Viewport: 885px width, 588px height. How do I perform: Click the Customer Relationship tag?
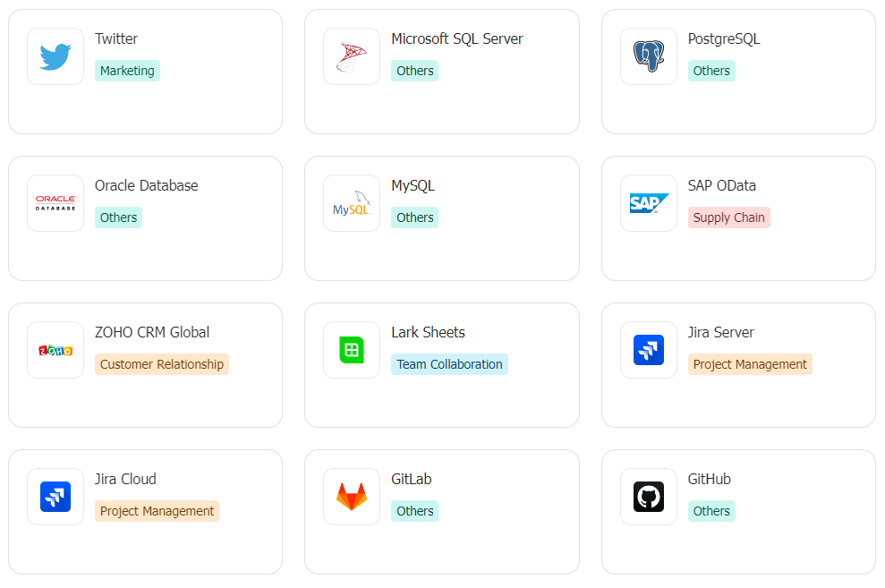(x=162, y=364)
